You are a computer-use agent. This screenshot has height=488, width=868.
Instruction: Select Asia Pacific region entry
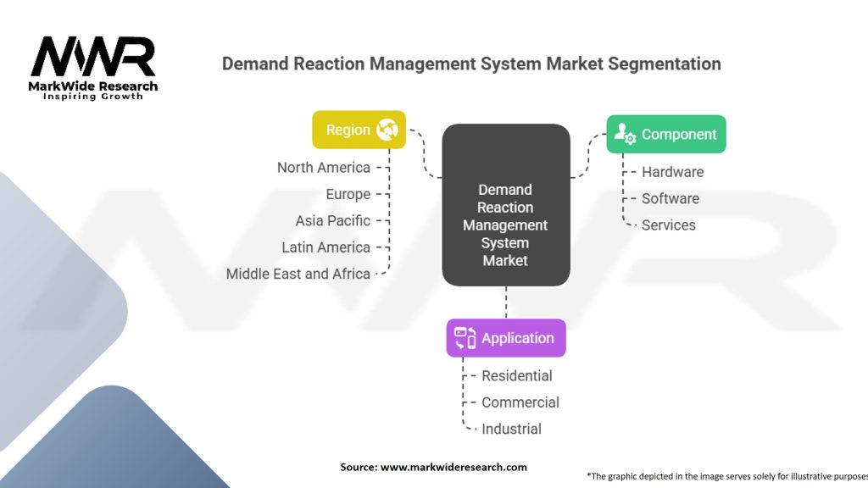pyautogui.click(x=332, y=220)
